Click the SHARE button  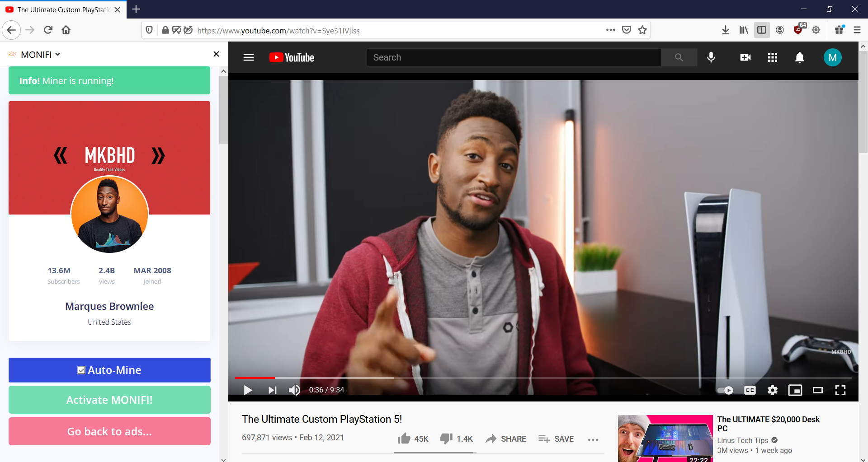tap(506, 439)
